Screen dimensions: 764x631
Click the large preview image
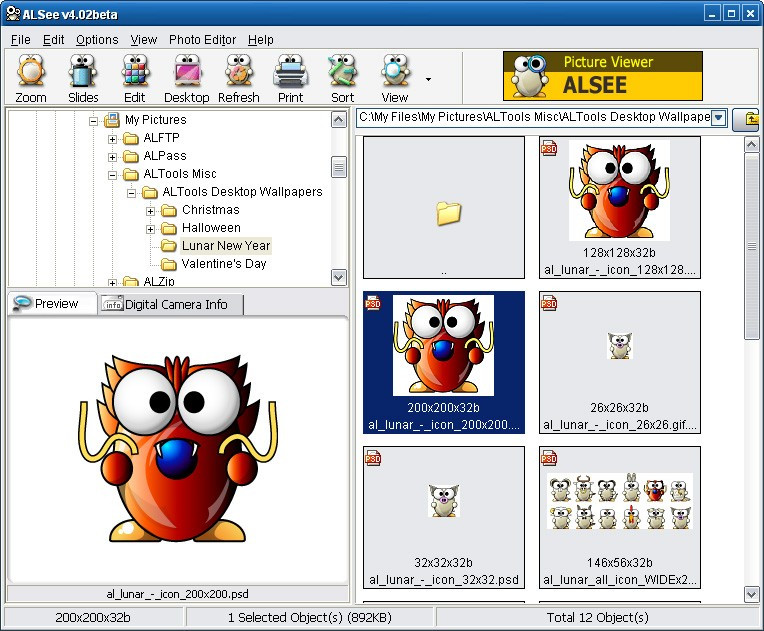[x=178, y=448]
